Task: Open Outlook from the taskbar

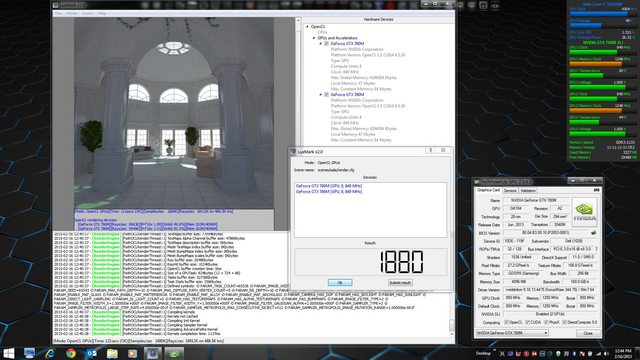Action: coord(91,353)
